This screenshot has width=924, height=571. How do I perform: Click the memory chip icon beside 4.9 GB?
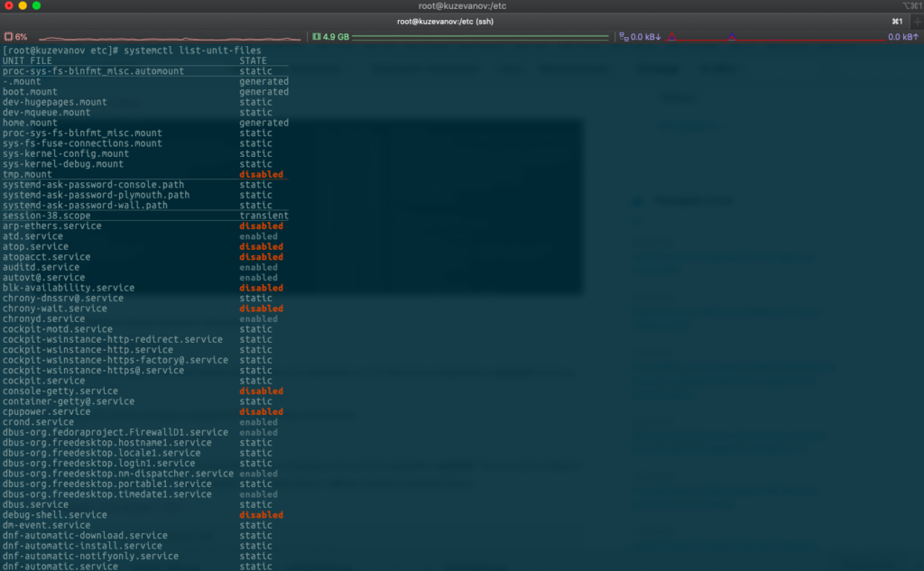316,37
